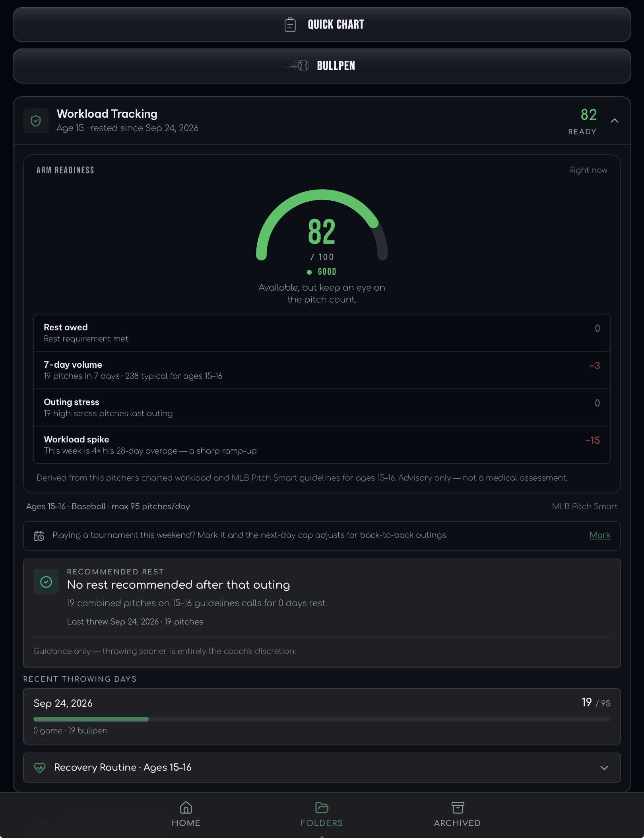The width and height of the screenshot is (644, 838).
Task: Open the Archived tab
Action: pyautogui.click(x=458, y=815)
